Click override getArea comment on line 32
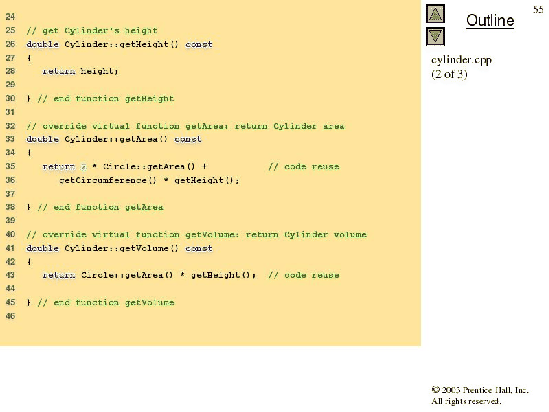Screen dimensions: 549x412 click(185, 126)
